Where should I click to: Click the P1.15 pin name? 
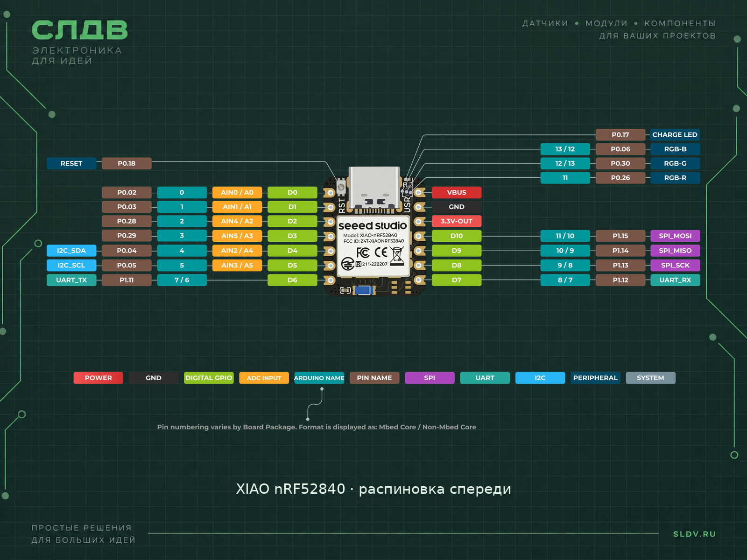click(620, 236)
